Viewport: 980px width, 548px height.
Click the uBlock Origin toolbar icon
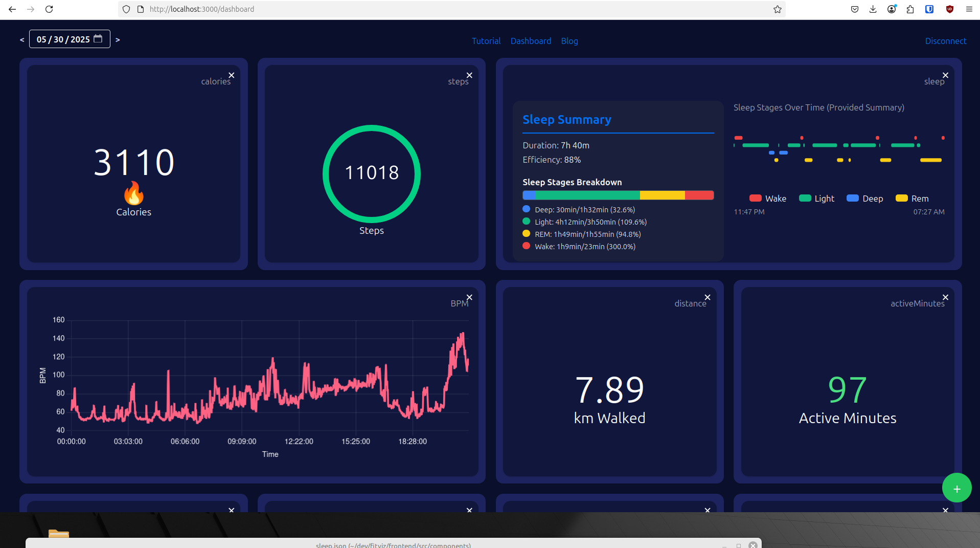tap(950, 9)
